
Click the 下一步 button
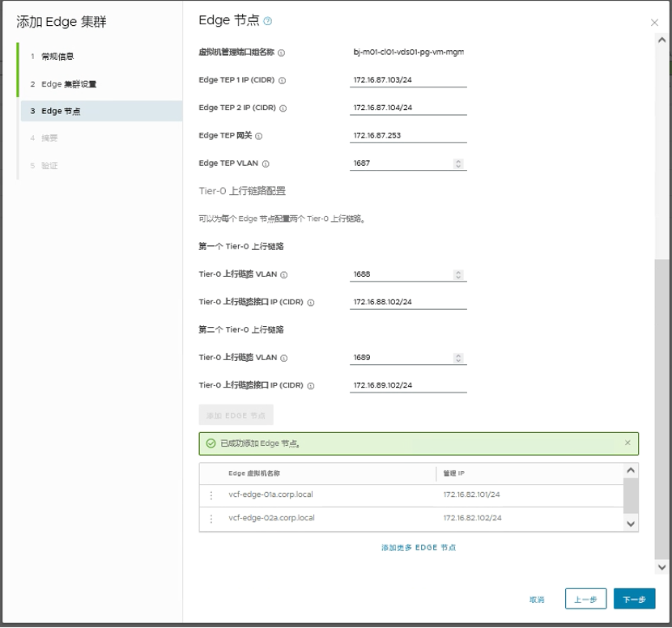tap(634, 599)
